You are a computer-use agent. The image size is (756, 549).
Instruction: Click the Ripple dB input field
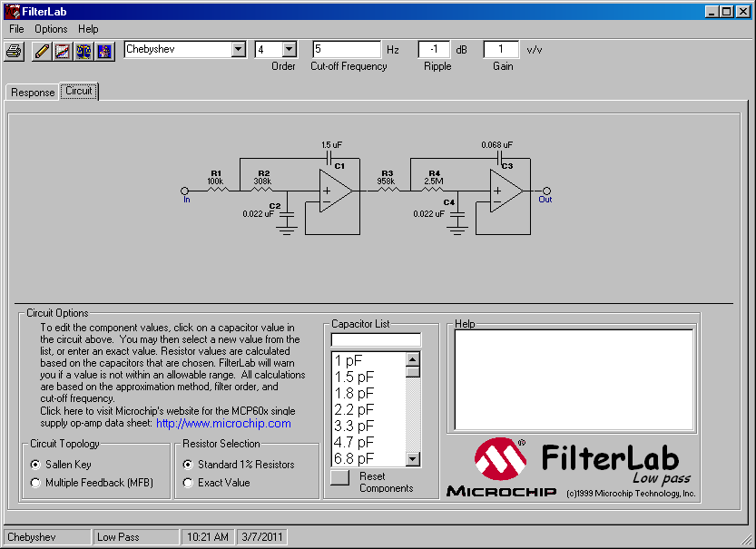(434, 49)
